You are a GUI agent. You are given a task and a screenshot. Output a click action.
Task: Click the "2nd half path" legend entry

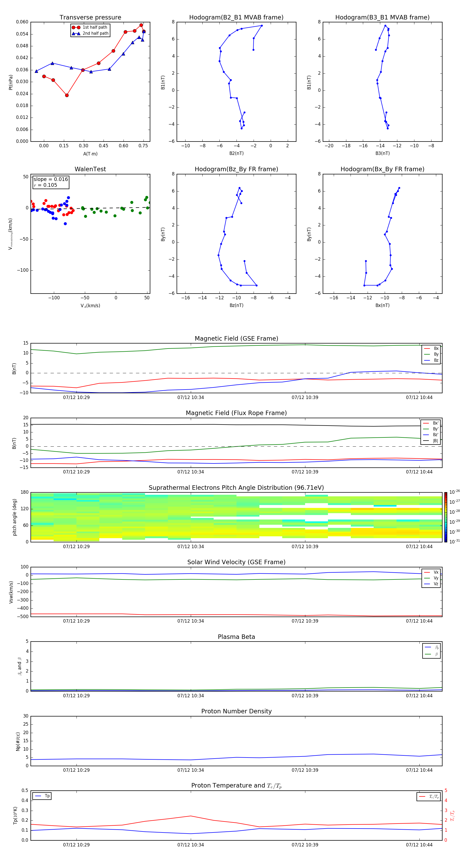coord(90,33)
